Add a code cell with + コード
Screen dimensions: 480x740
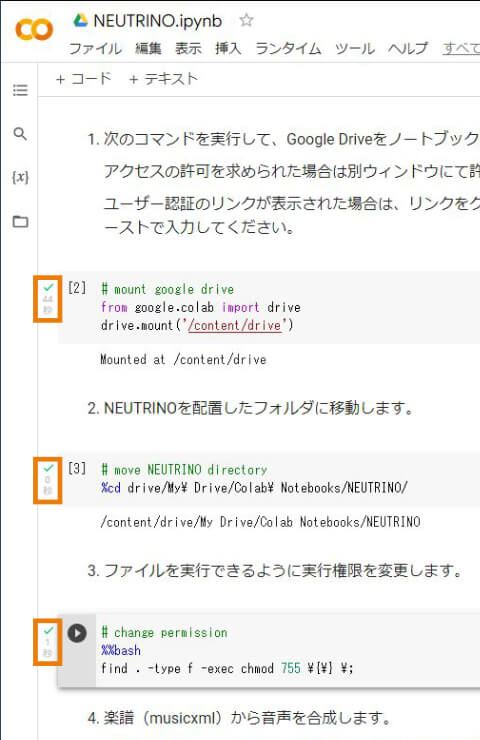pyautogui.click(x=84, y=79)
